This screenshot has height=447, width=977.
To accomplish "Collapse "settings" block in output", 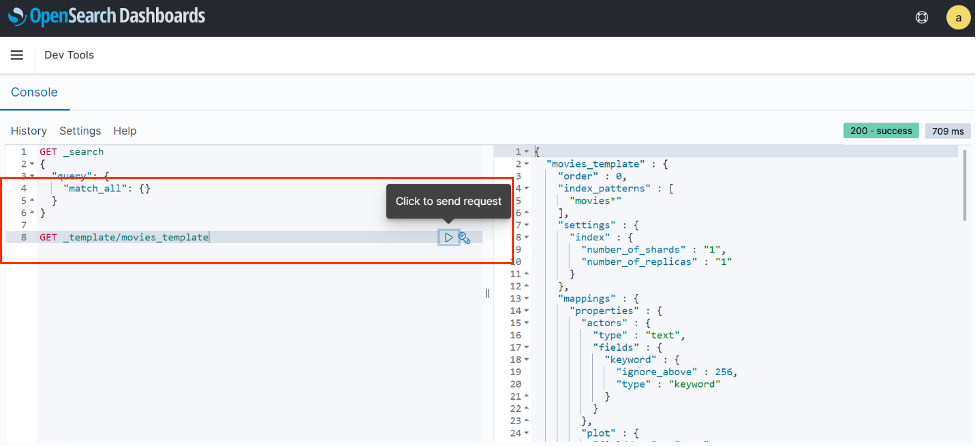I will [x=527, y=225].
